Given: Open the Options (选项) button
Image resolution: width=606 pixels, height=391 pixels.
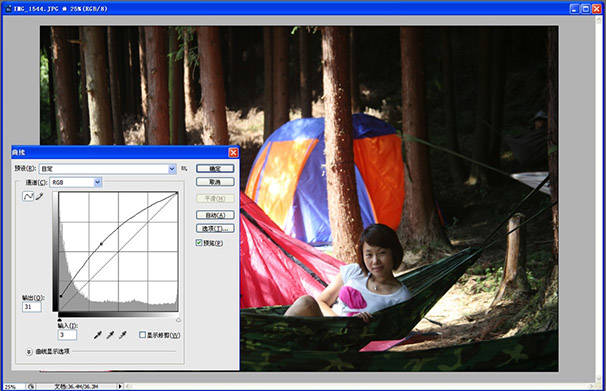Looking at the screenshot, I should [215, 228].
